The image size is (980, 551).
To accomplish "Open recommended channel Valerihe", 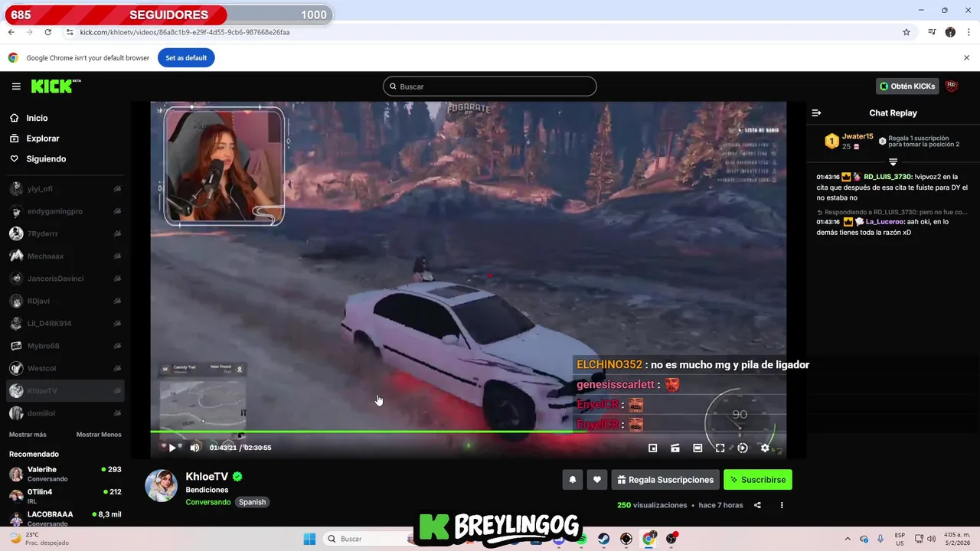I will point(65,474).
